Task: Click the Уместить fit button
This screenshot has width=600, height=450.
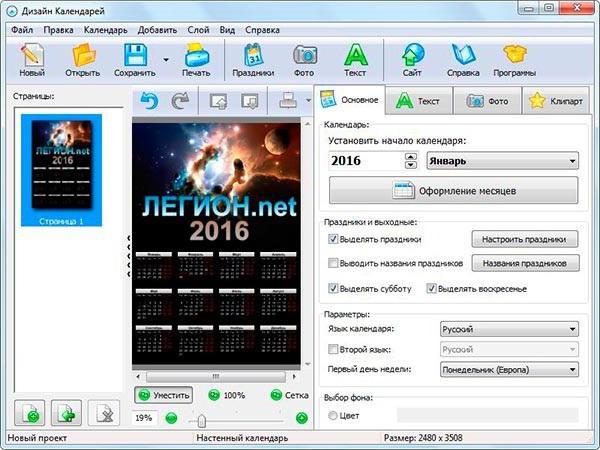Action: click(x=163, y=395)
